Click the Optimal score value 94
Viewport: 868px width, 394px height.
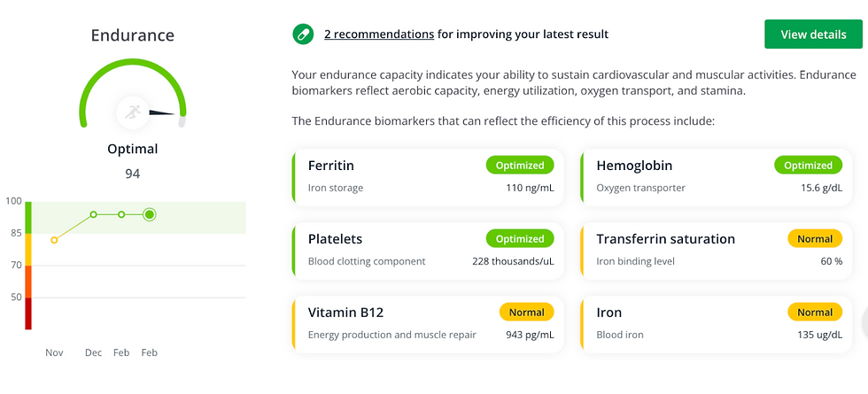(x=133, y=174)
